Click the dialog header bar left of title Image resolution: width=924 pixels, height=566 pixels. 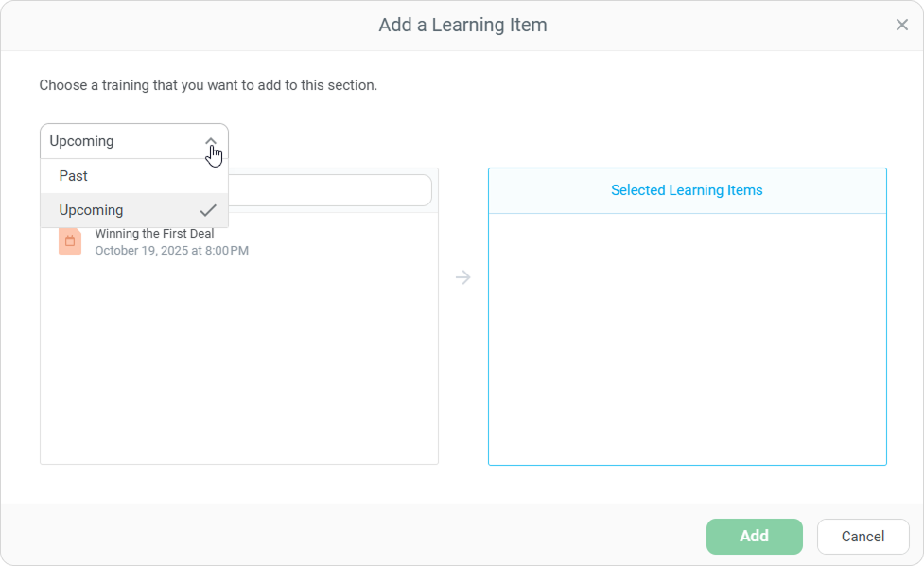click(189, 26)
